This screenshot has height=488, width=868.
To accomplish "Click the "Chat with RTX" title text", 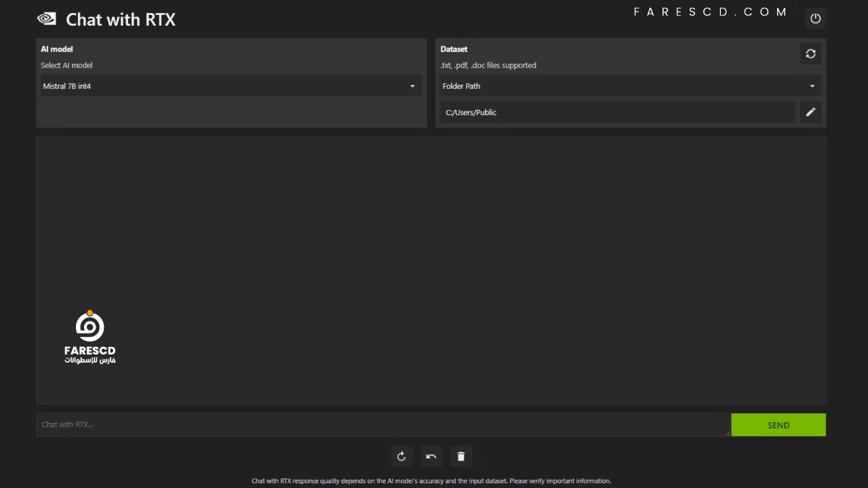I will click(121, 20).
